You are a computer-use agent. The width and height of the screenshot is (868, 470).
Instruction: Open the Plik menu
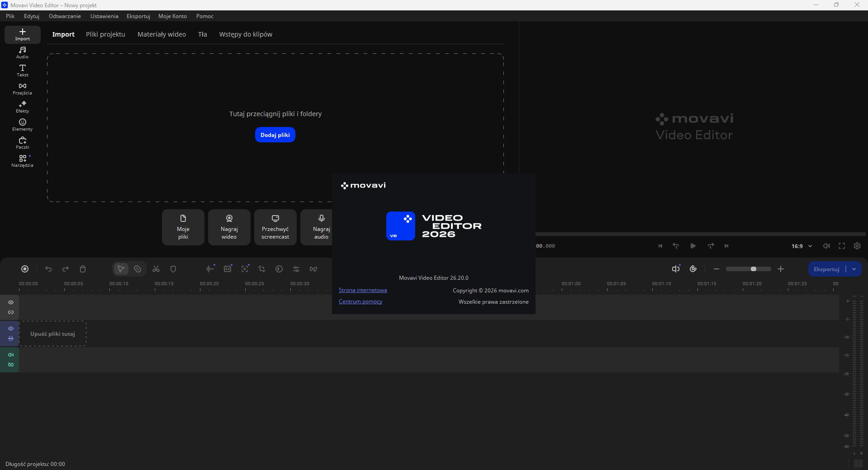pos(10,16)
